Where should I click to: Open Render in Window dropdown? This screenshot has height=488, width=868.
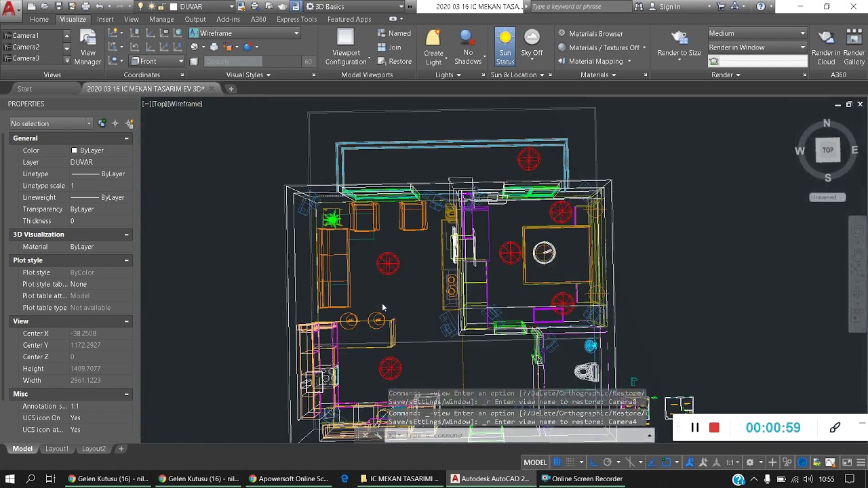757,47
